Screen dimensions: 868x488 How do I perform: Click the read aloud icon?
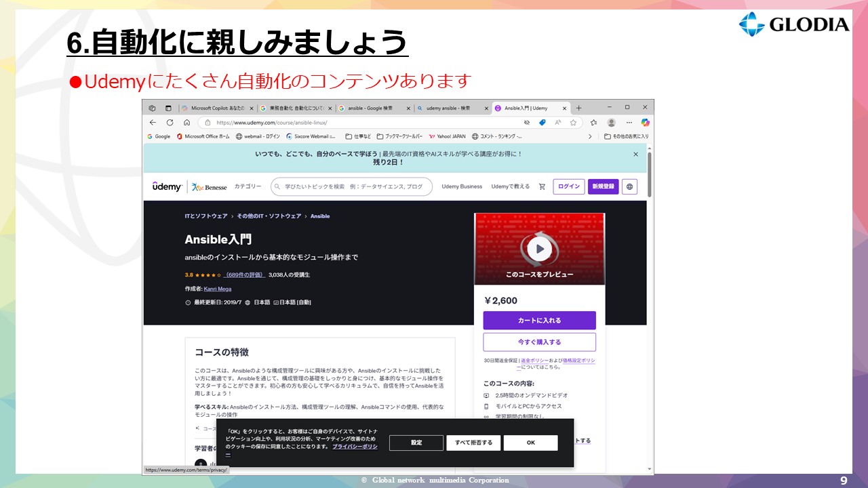pyautogui.click(x=557, y=123)
